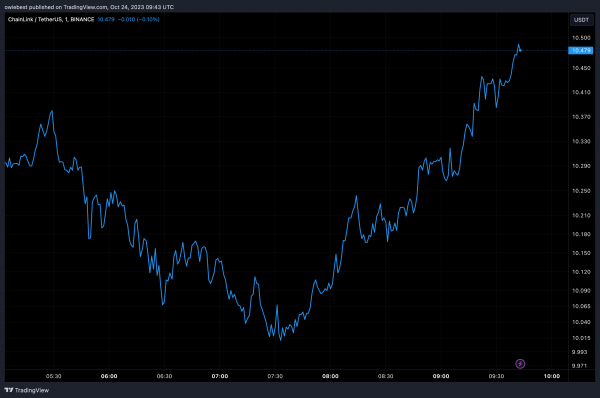Click the 10.015 price axis label
The height and width of the screenshot is (398, 600).
581,338
